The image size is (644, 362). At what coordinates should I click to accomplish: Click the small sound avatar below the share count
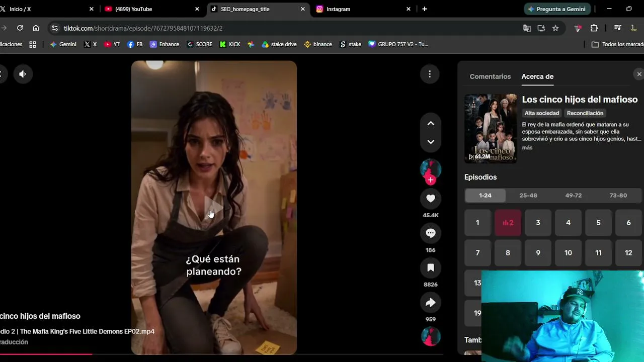pos(431,336)
